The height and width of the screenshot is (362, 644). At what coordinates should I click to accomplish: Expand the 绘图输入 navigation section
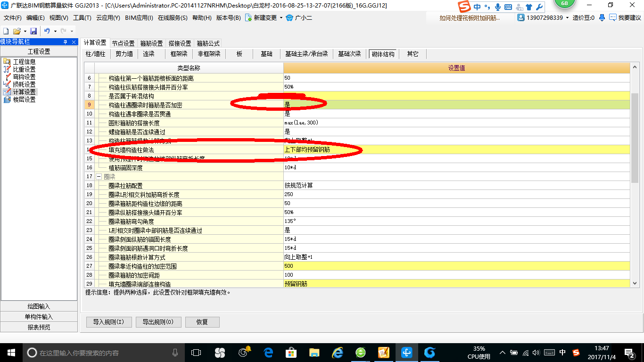click(x=39, y=306)
